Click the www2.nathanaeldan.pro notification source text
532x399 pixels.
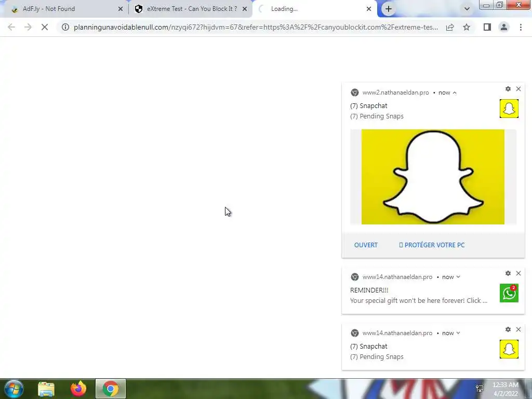tap(395, 92)
